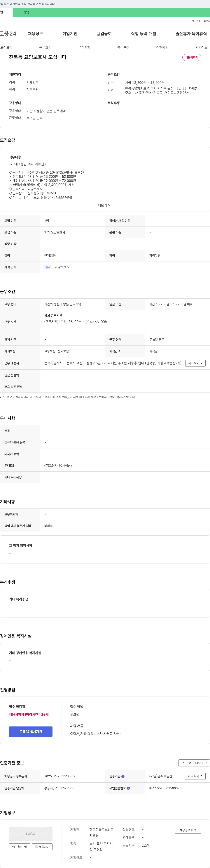Click the 근로자수 12명 value
The image size is (210, 868).
[145, 845]
